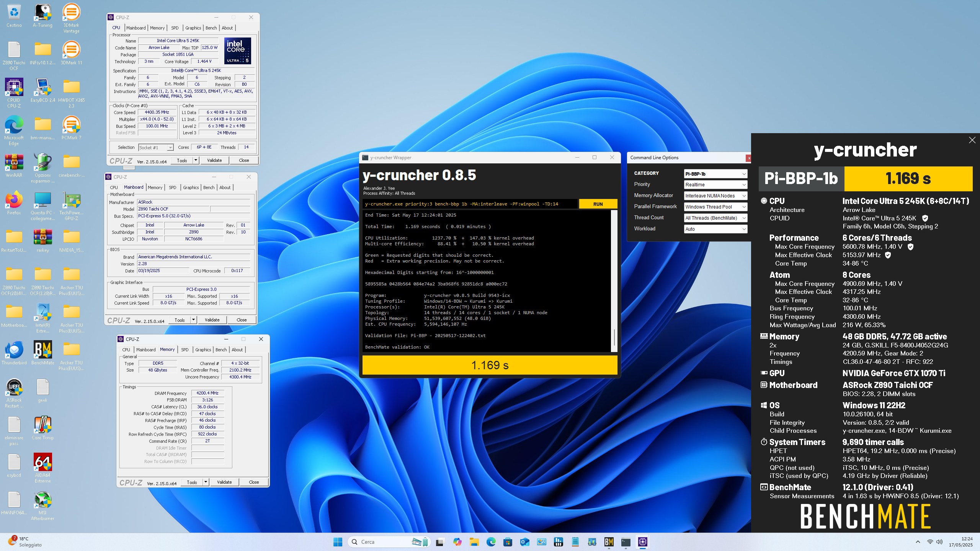The width and height of the screenshot is (980, 551).
Task: Open HWBOT X265 folder on desktop
Action: (71, 93)
